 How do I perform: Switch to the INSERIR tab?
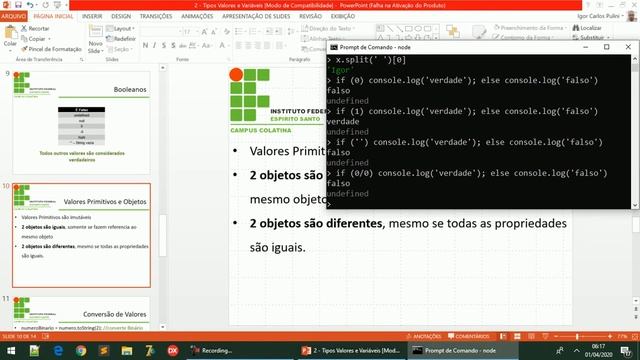(x=92, y=16)
